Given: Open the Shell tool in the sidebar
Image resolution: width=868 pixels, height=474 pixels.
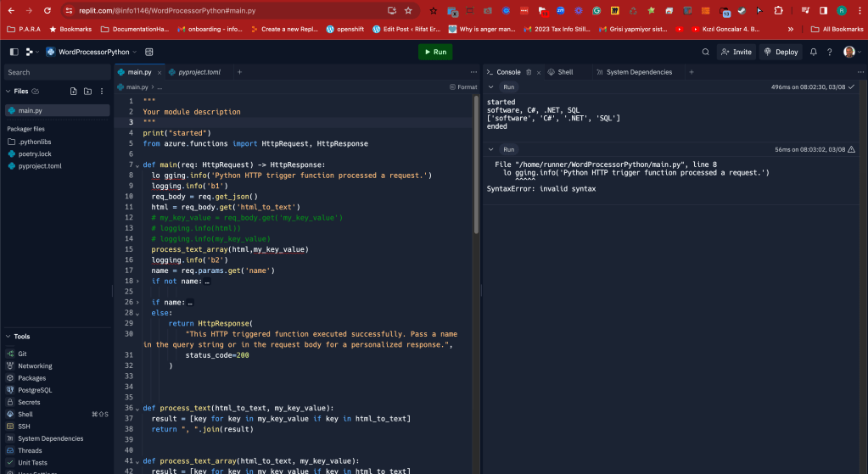Looking at the screenshot, I should tap(57, 415).
